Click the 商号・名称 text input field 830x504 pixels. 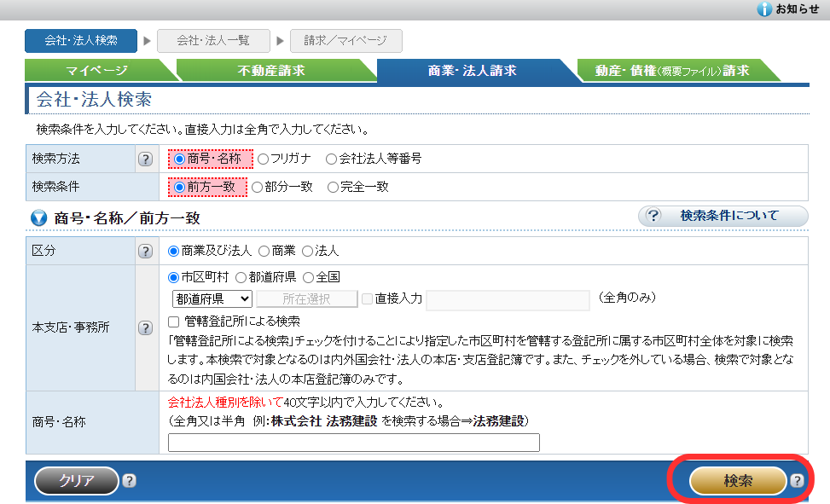pyautogui.click(x=354, y=443)
